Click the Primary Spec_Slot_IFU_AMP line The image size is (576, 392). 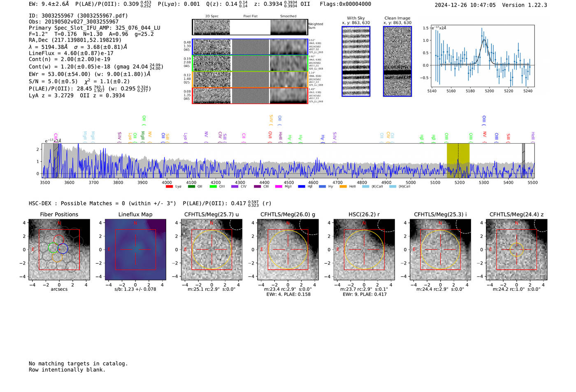pos(95,28)
